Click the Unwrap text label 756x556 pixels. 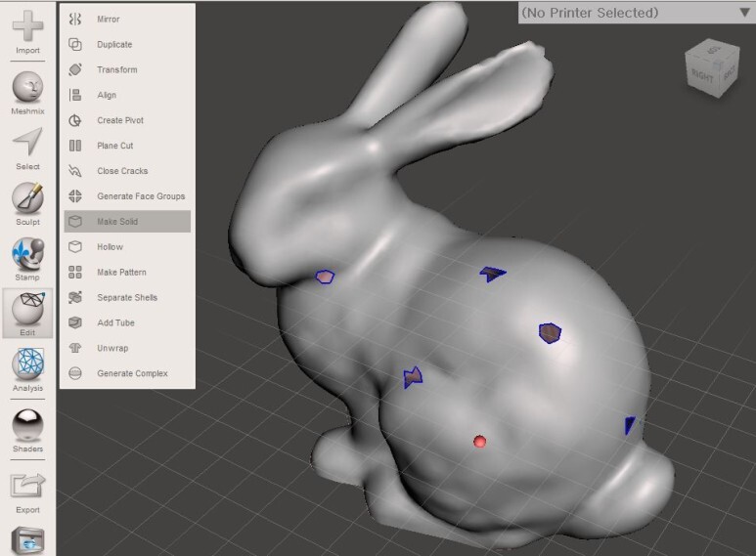point(112,348)
